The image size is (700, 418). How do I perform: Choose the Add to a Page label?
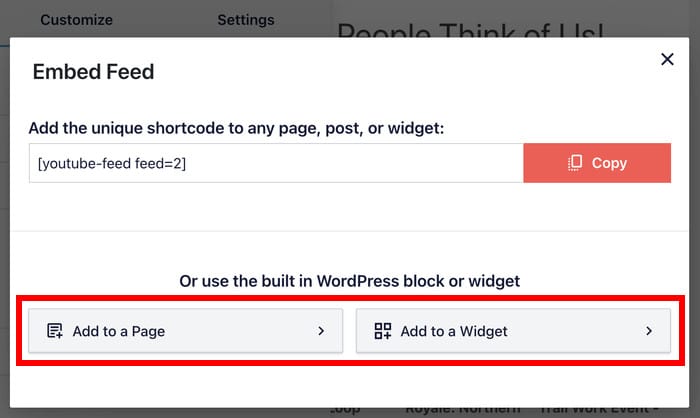coord(118,331)
